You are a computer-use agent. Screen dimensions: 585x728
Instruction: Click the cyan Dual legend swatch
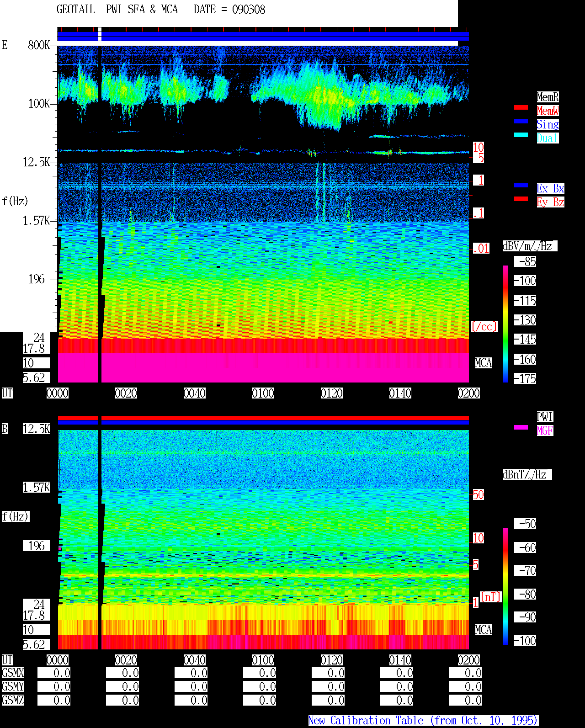coord(521,135)
